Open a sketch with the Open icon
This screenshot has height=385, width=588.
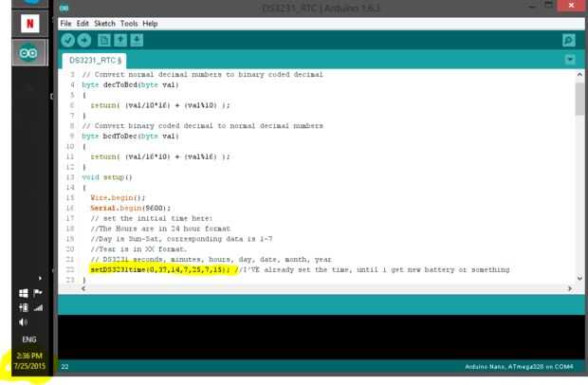pos(120,40)
